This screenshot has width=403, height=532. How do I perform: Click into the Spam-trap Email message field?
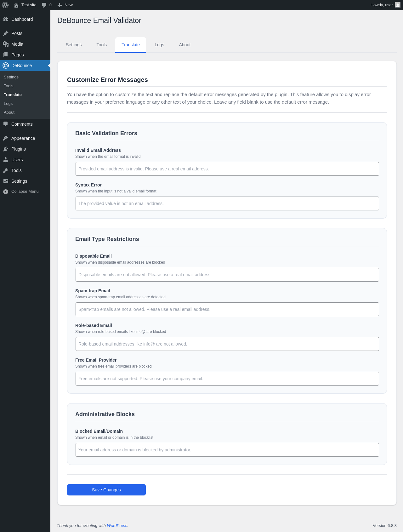click(x=227, y=309)
